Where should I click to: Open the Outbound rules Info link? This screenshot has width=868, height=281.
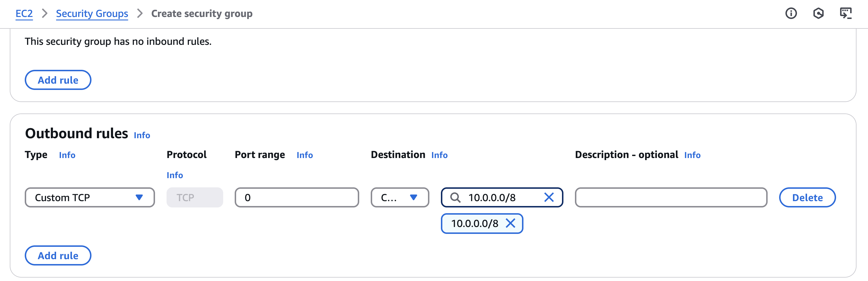(142, 135)
